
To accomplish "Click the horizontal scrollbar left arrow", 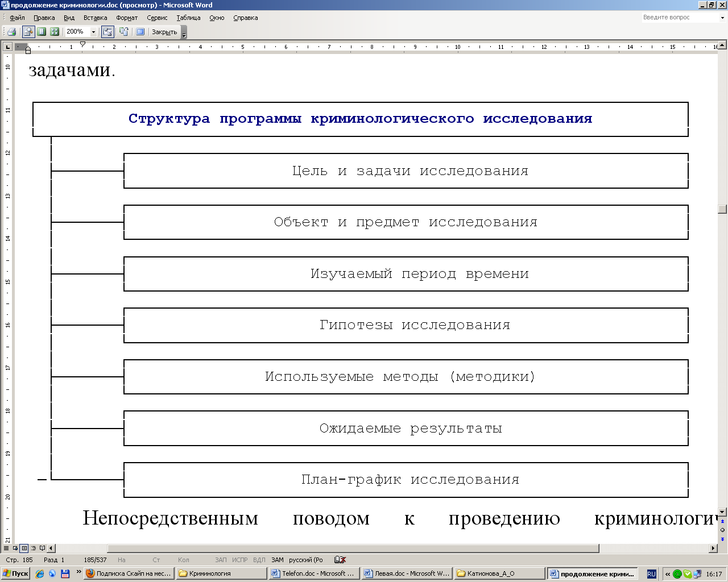I will click(x=51, y=548).
